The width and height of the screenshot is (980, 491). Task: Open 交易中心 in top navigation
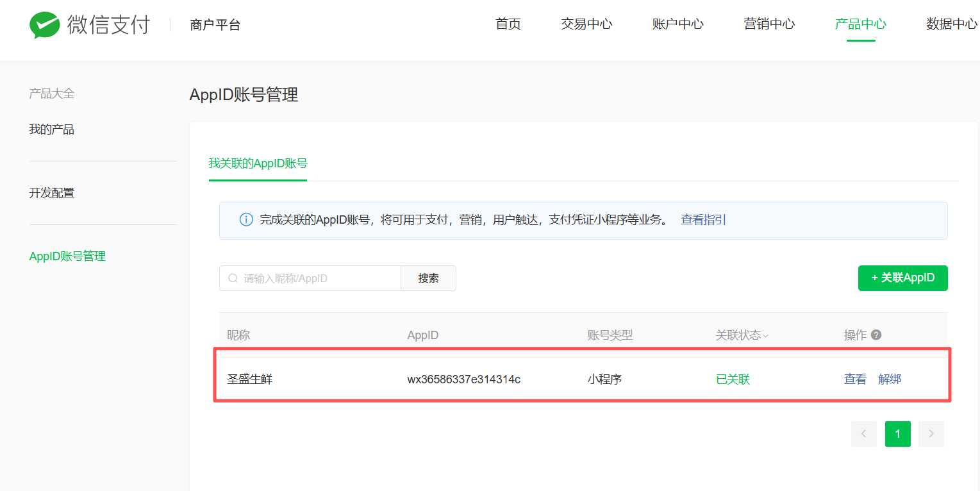586,24
